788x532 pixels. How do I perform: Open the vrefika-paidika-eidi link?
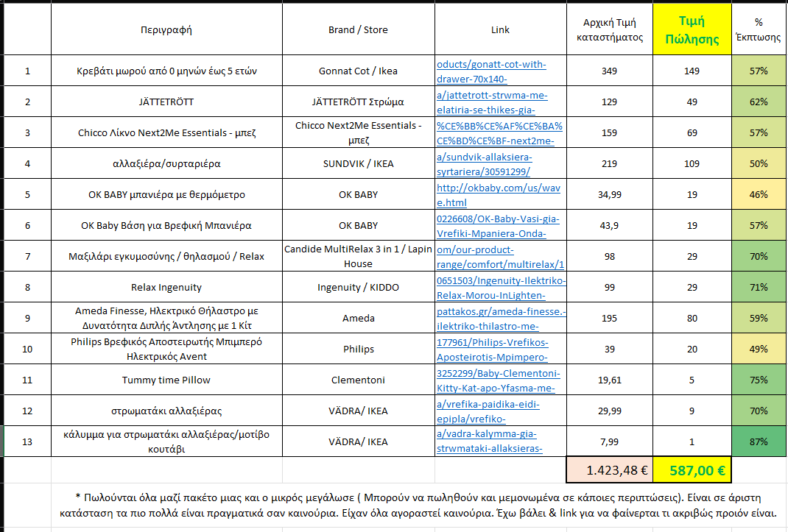pos(488,411)
